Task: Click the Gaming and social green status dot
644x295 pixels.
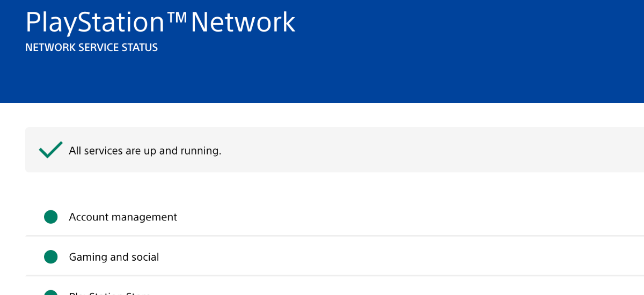Action: click(x=50, y=257)
